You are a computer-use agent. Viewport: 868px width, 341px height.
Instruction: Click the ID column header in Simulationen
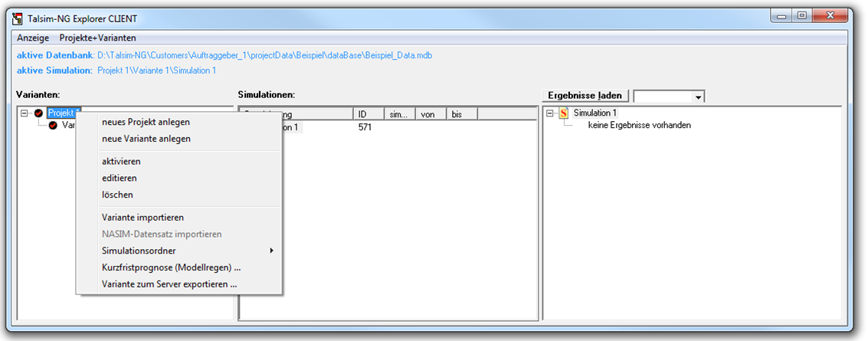367,114
